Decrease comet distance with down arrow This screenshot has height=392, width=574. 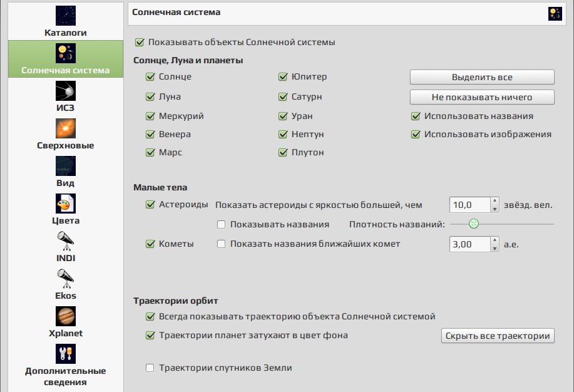coord(495,249)
